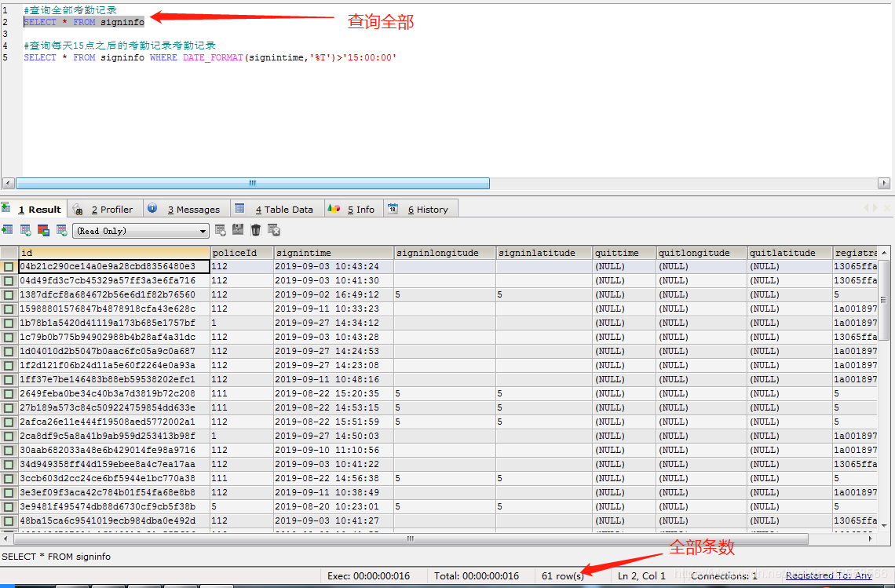Click signintime cell 2019-09-02 16:49:12
This screenshot has width=895, height=588.
click(334, 295)
